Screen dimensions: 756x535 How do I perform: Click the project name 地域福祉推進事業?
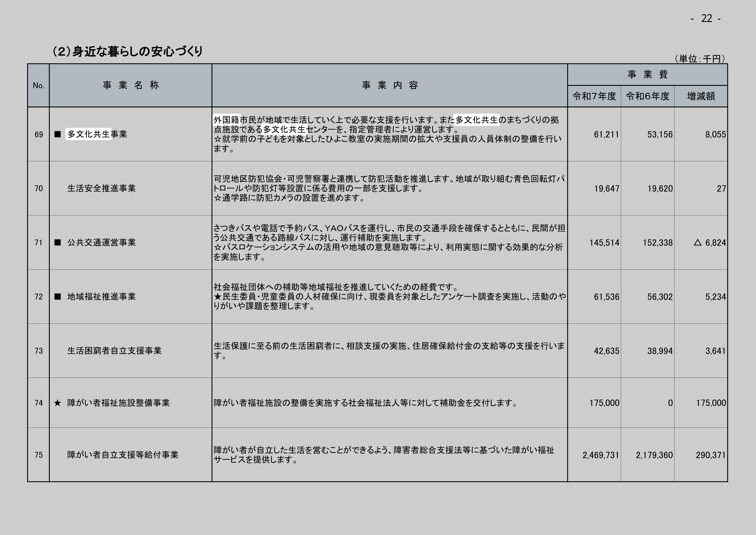(x=102, y=297)
